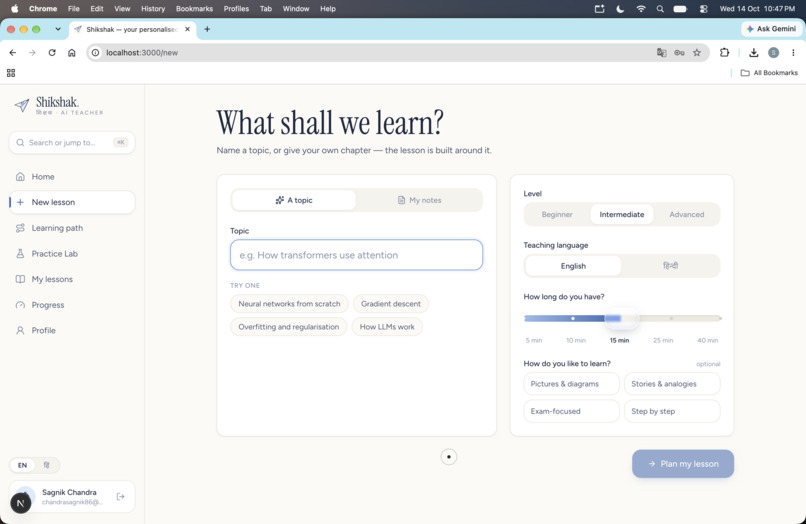Toggle Step by step learning style

click(x=672, y=411)
